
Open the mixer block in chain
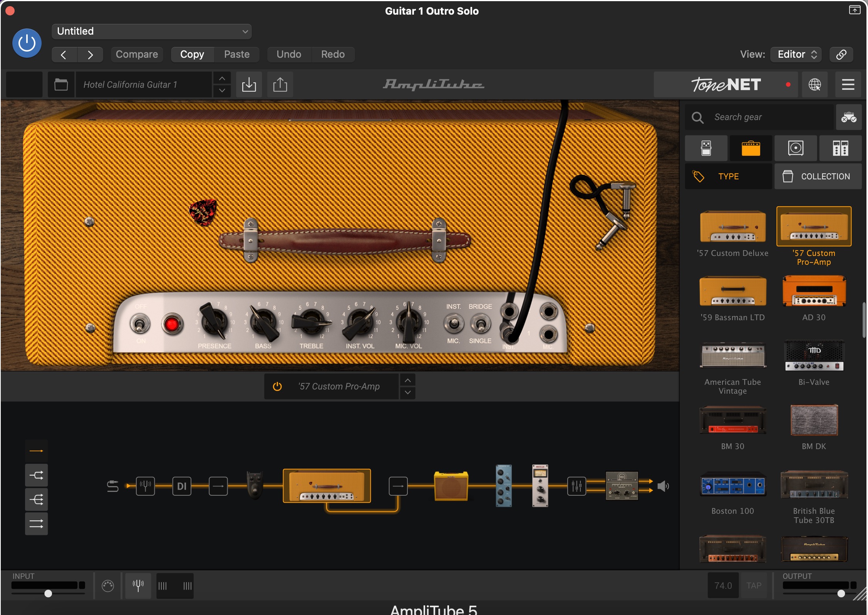coord(576,486)
